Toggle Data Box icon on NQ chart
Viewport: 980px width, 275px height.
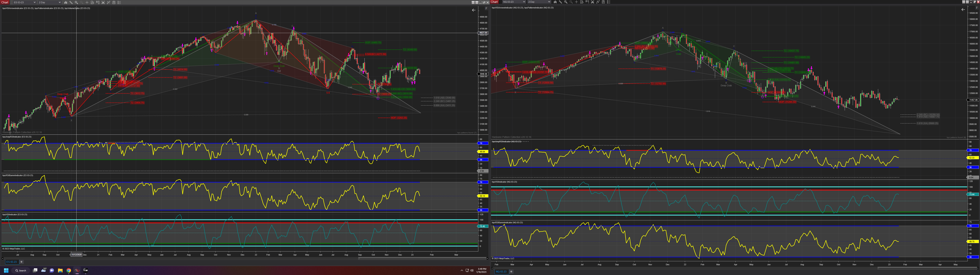(x=582, y=2)
